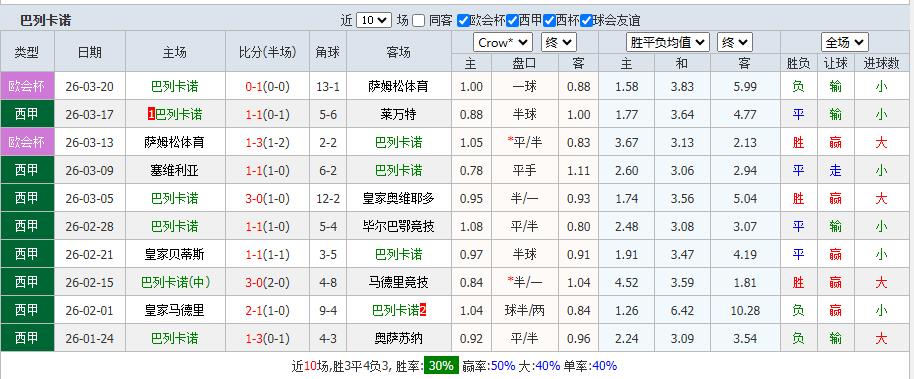The height and width of the screenshot is (379, 914).
Task: Click the 类型 column header
Action: pos(27,52)
